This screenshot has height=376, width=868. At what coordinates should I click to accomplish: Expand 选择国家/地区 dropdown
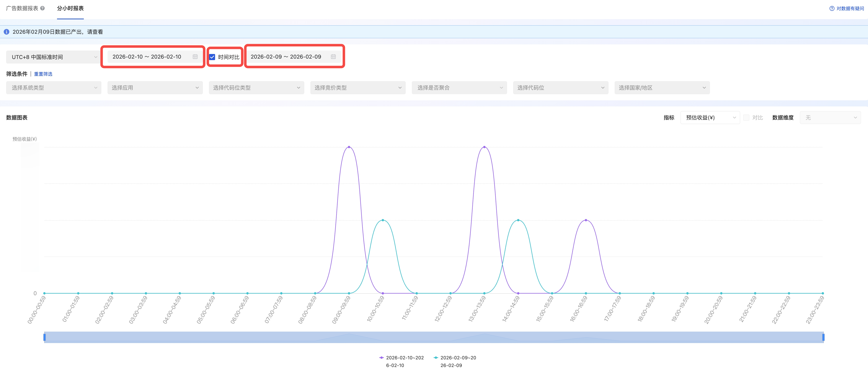pos(662,88)
